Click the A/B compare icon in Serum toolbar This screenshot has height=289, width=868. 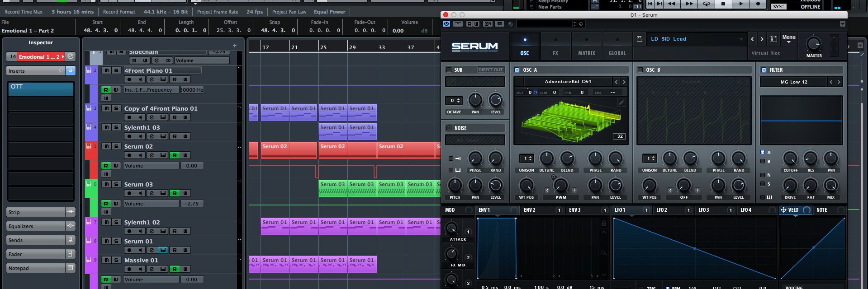click(488, 24)
